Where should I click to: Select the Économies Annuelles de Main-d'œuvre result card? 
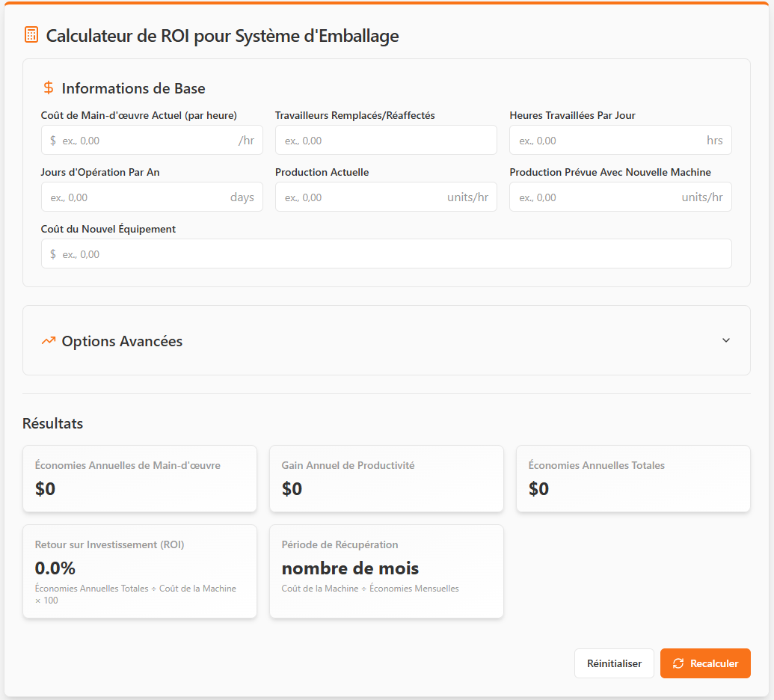140,479
